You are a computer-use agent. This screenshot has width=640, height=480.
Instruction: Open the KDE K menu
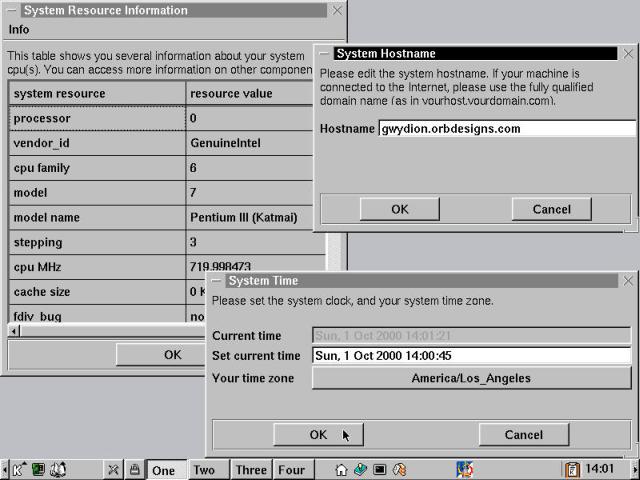click(18, 469)
